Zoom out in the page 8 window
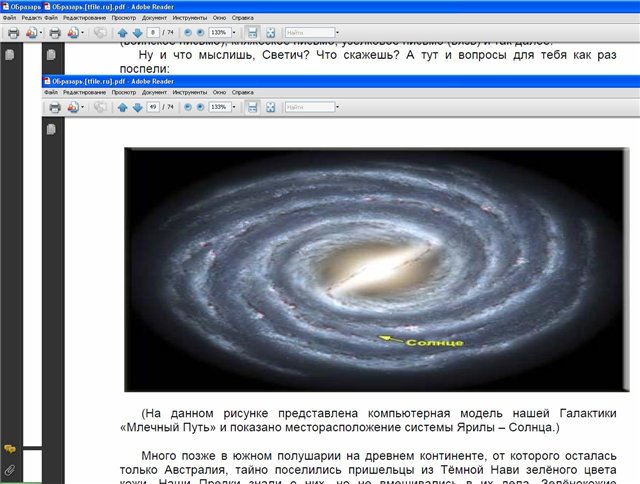The width and height of the screenshot is (640, 484). coord(188,32)
